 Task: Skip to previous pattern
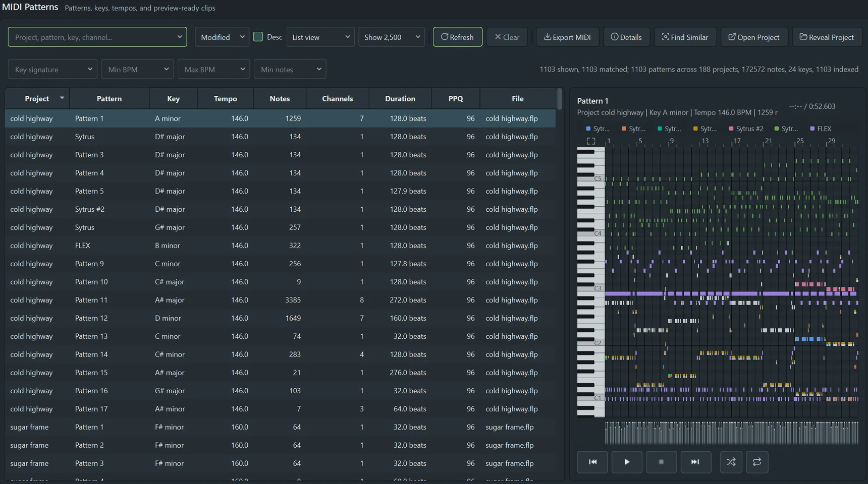592,462
